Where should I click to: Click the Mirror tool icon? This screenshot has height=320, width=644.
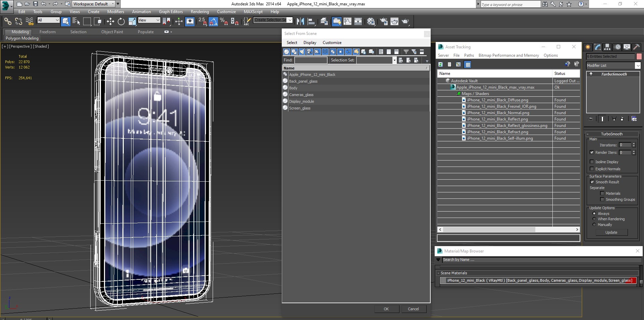tap(300, 21)
